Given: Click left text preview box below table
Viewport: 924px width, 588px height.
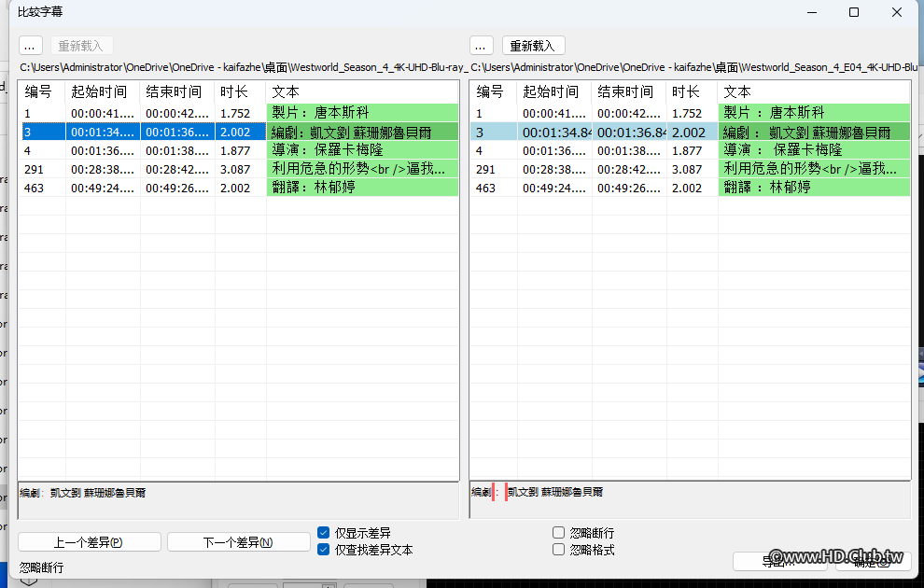Looking at the screenshot, I should (x=239, y=501).
